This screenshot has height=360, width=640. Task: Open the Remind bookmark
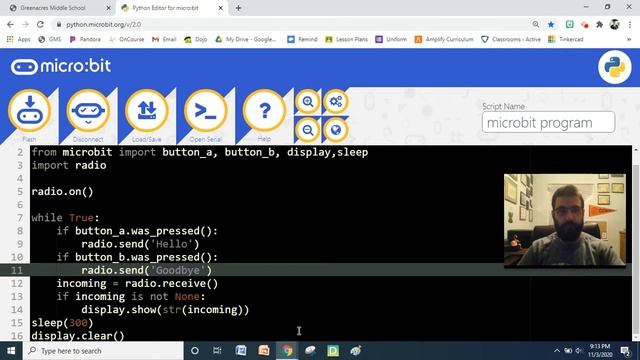click(302, 40)
